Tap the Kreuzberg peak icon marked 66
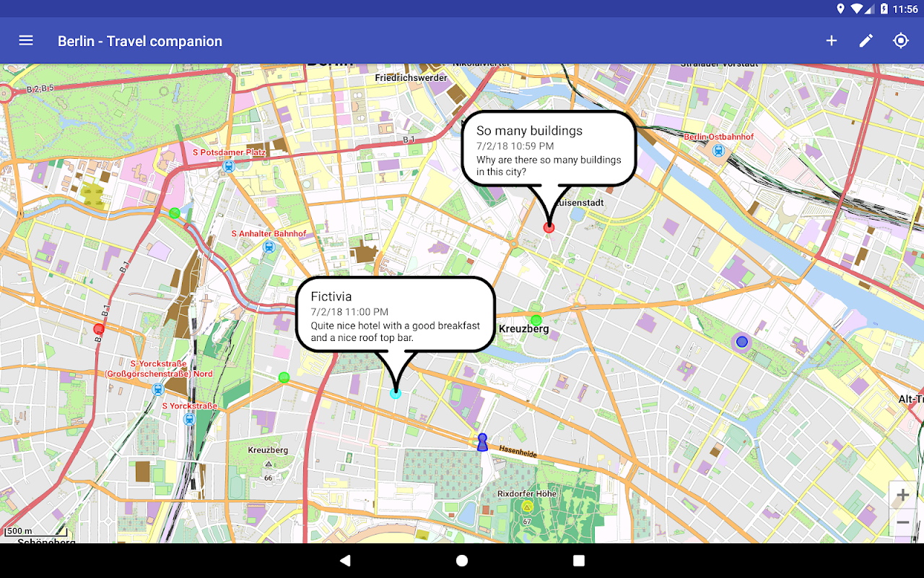The height and width of the screenshot is (578, 924). tap(269, 464)
